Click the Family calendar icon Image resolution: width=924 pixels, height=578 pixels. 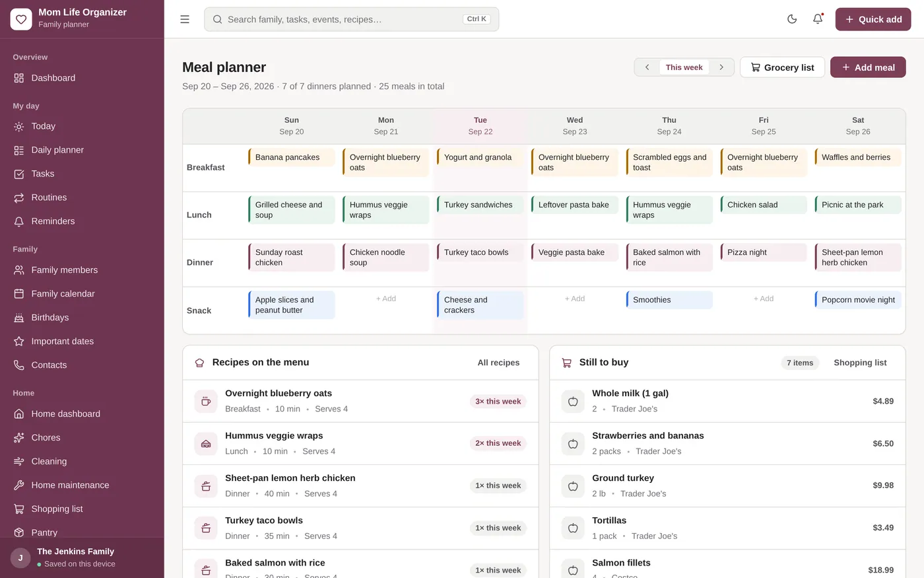tap(19, 294)
